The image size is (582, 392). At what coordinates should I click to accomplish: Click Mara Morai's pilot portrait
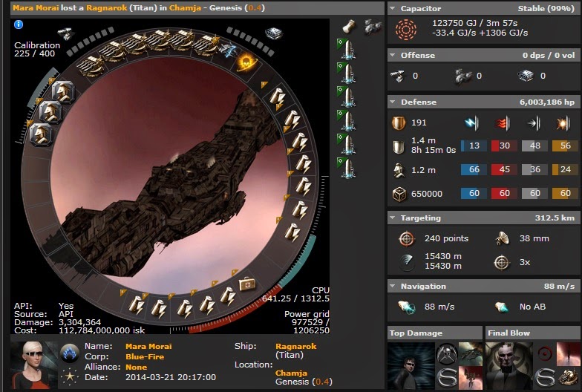[34, 364]
